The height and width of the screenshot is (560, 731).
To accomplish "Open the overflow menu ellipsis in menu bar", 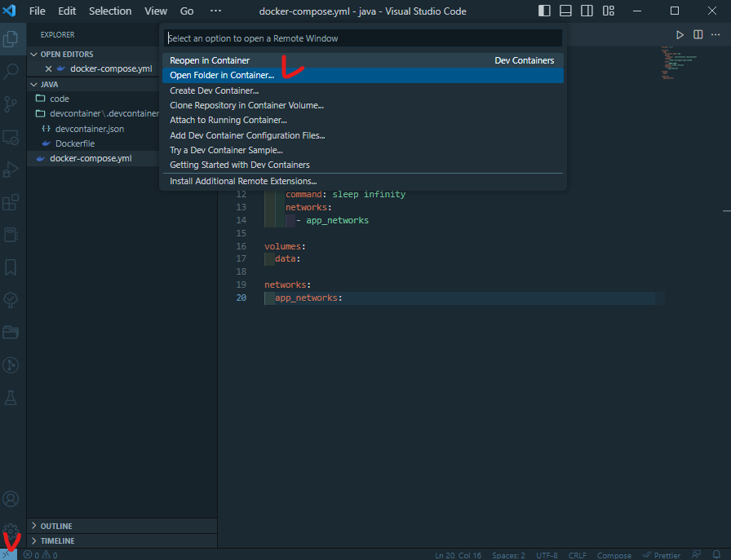I will (x=215, y=11).
